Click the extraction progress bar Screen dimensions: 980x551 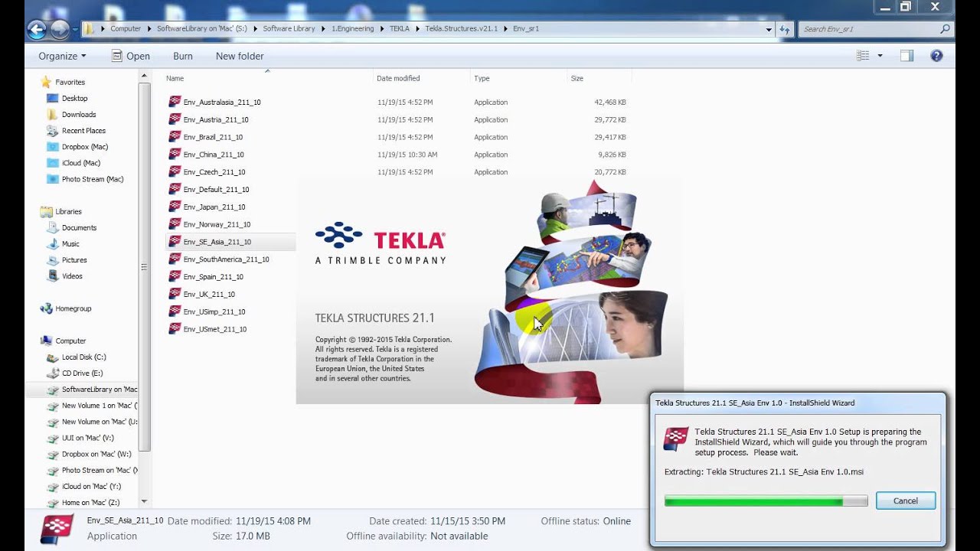(x=766, y=500)
